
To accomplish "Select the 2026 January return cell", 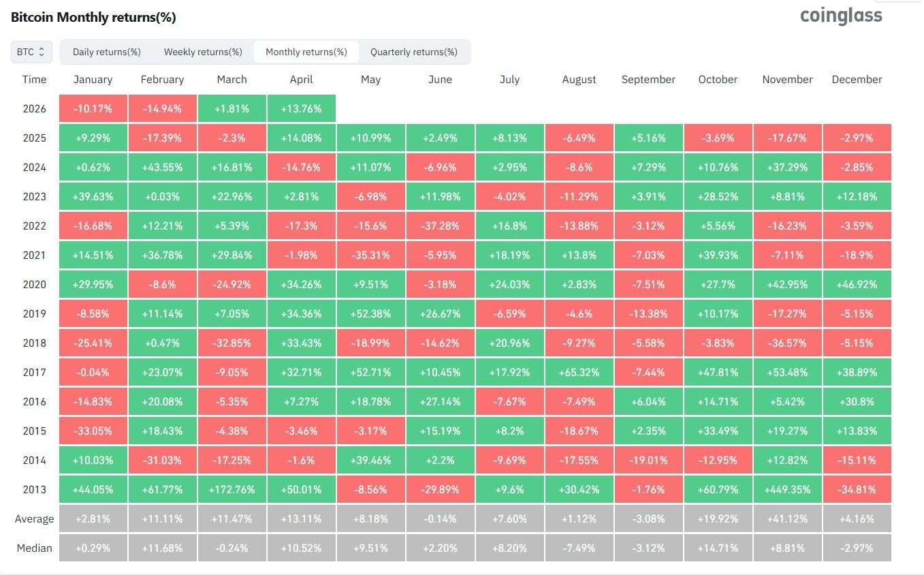I will click(x=93, y=108).
